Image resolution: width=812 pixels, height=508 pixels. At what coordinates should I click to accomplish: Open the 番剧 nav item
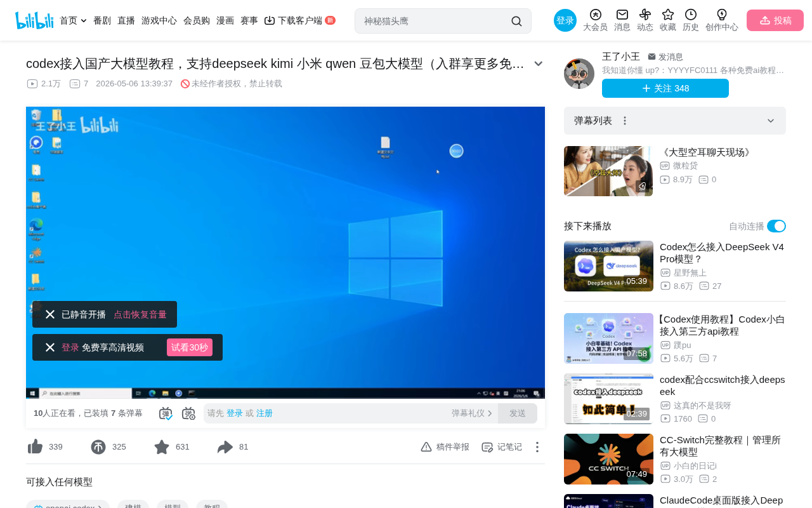click(102, 20)
